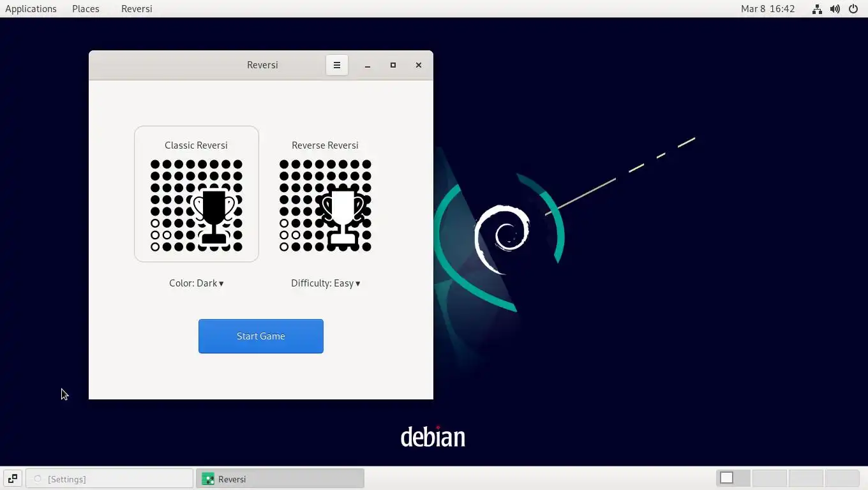
Task: Switch to the fourth workspace
Action: (x=842, y=478)
